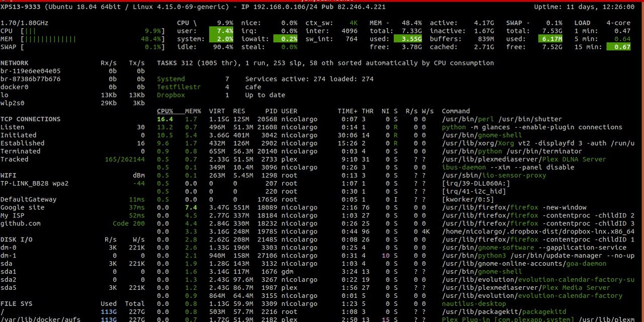644x322 pixels.
Task: Click the 15 min load 0.67 value
Action: coord(618,47)
